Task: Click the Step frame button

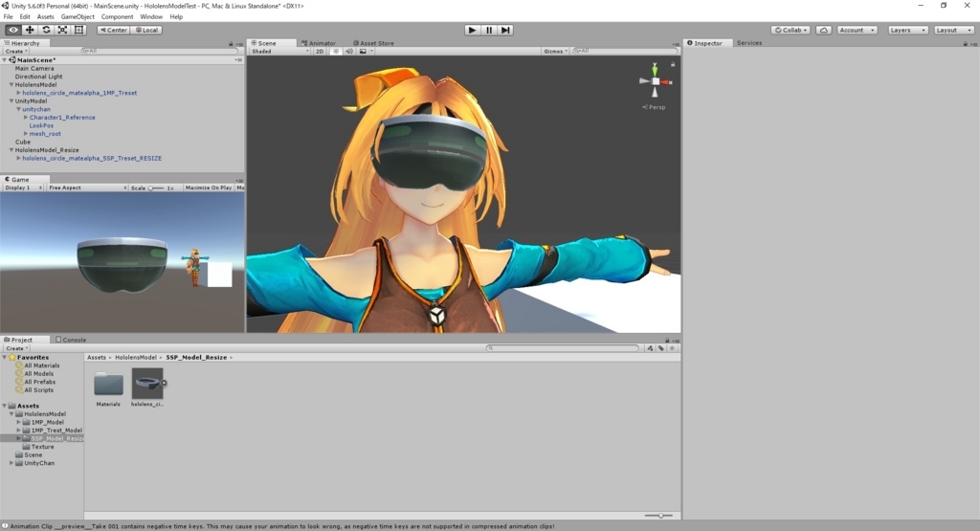Action: (x=505, y=30)
